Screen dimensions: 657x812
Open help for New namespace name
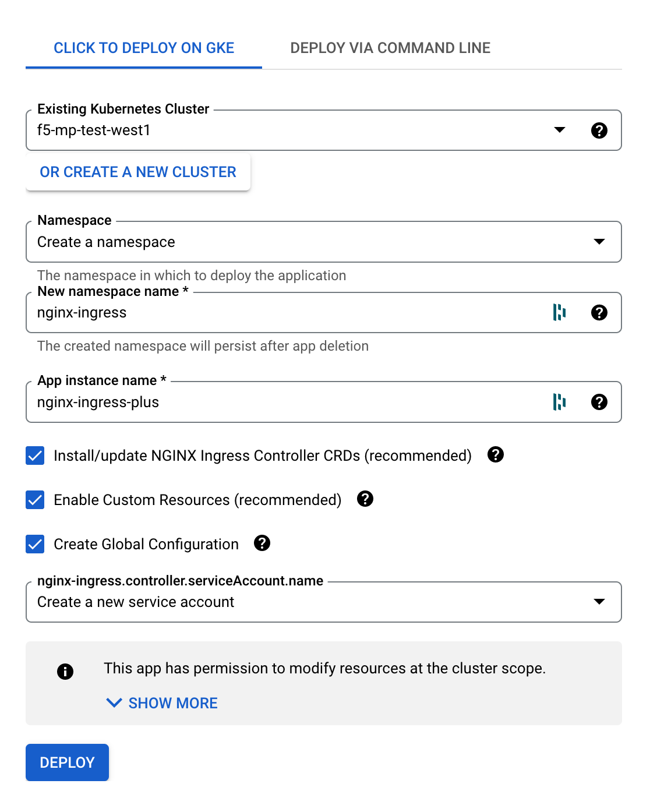click(599, 313)
